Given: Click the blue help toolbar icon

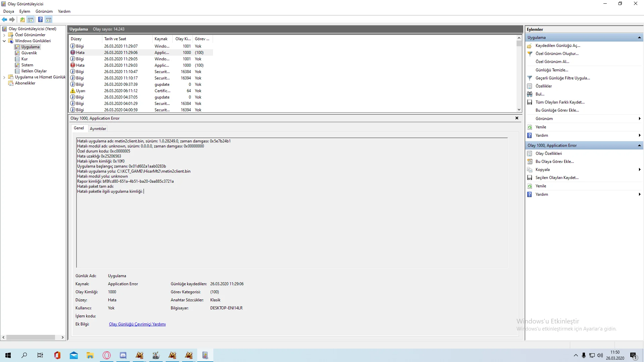Looking at the screenshot, I should (40, 19).
